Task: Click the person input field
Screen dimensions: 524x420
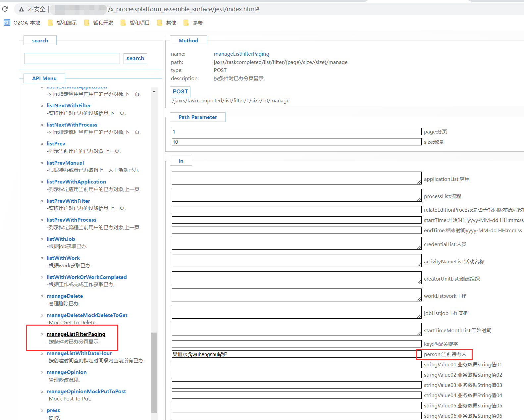Action: tap(294, 354)
